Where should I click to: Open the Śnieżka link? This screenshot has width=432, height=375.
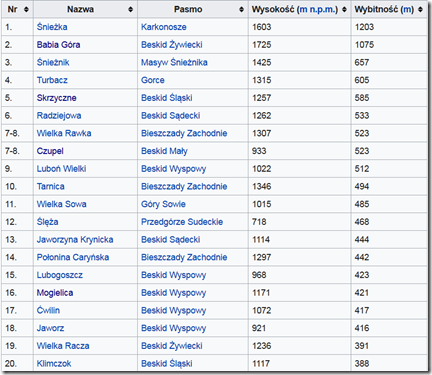tap(52, 27)
